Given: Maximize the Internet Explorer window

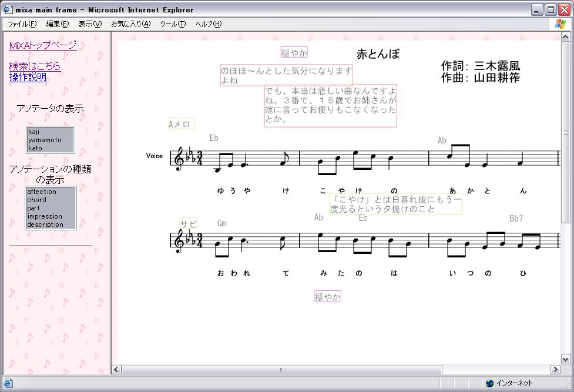Looking at the screenshot, I should (550, 10).
